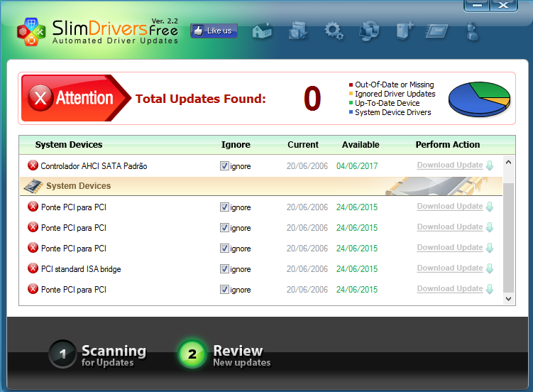Open Options via the gears icon
This screenshot has width=533, height=392.
click(333, 31)
